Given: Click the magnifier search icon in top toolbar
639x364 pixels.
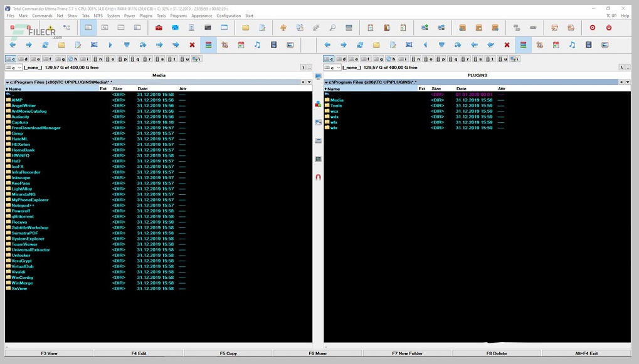Looking at the screenshot, I should click(332, 28).
